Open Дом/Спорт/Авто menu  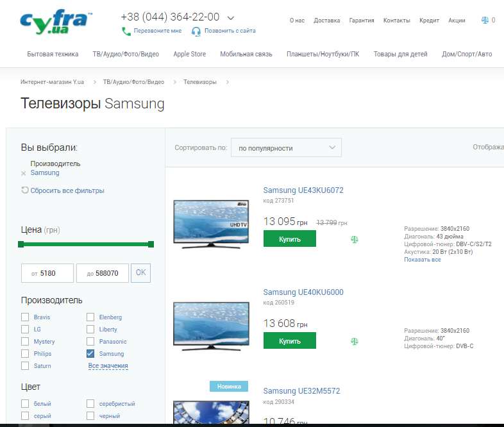coord(467,54)
